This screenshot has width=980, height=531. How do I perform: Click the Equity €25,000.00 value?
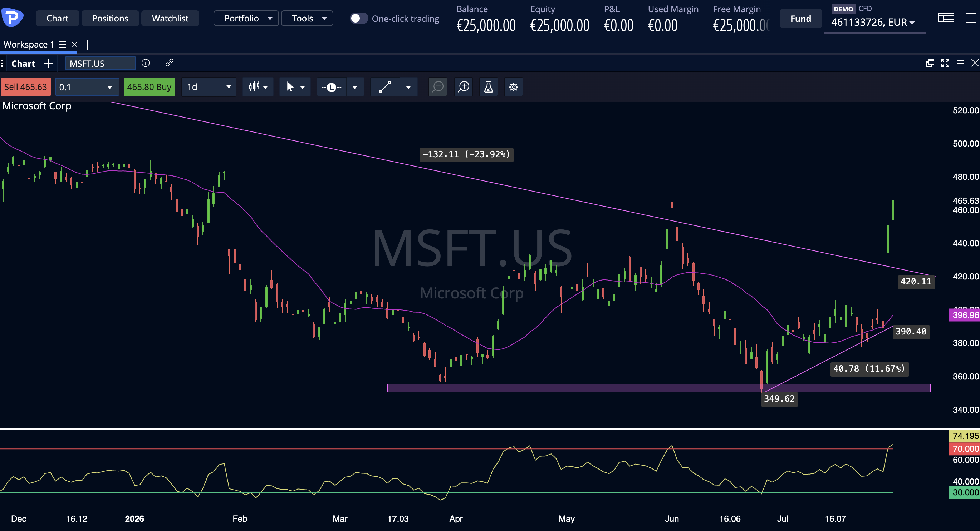click(560, 26)
